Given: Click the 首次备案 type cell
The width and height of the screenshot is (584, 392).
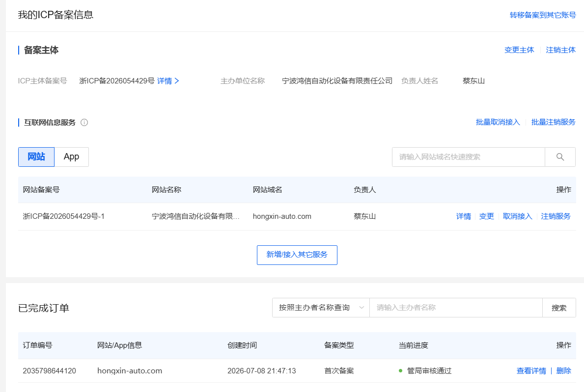Looking at the screenshot, I should click(x=339, y=371).
